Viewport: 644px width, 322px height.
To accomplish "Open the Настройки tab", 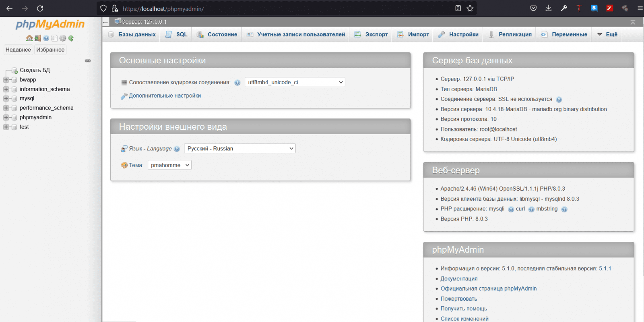I will pos(458,34).
